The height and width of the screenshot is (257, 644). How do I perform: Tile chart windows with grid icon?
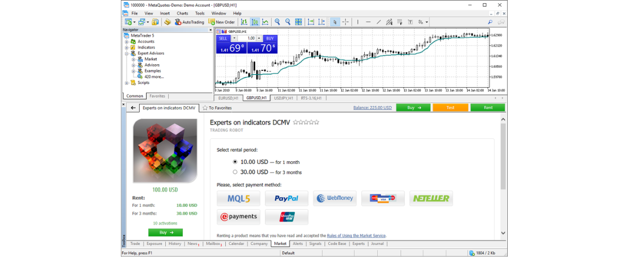coord(299,22)
